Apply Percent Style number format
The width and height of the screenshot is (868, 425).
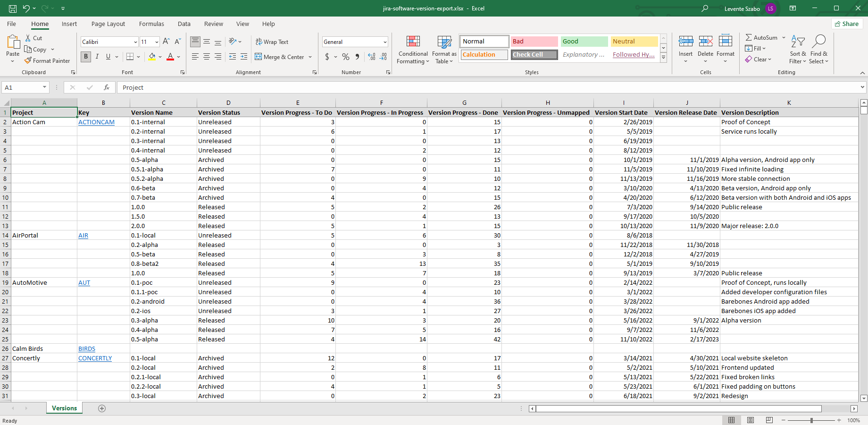pyautogui.click(x=346, y=57)
